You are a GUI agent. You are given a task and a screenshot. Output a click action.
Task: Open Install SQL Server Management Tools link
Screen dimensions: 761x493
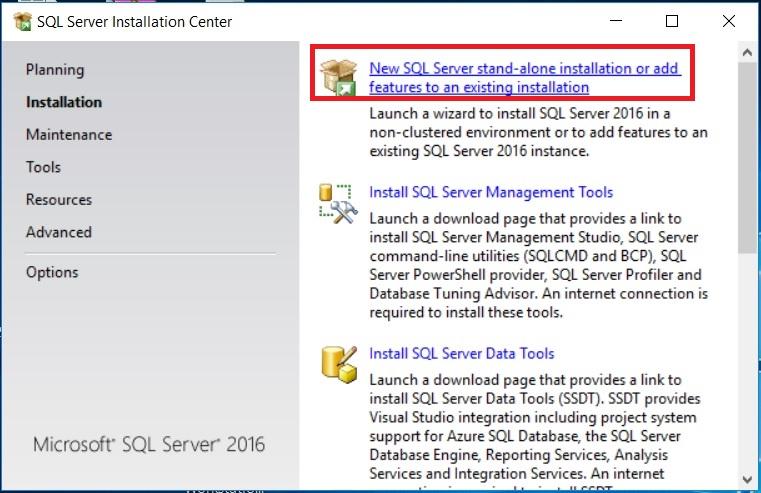click(491, 192)
